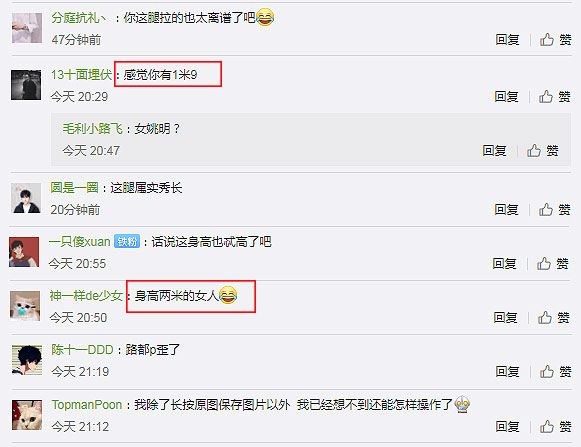Image resolution: width=581 pixels, height=447 pixels.
Task: Click the 铁粉 badge next to 一只傻xuan
Action: click(x=127, y=242)
